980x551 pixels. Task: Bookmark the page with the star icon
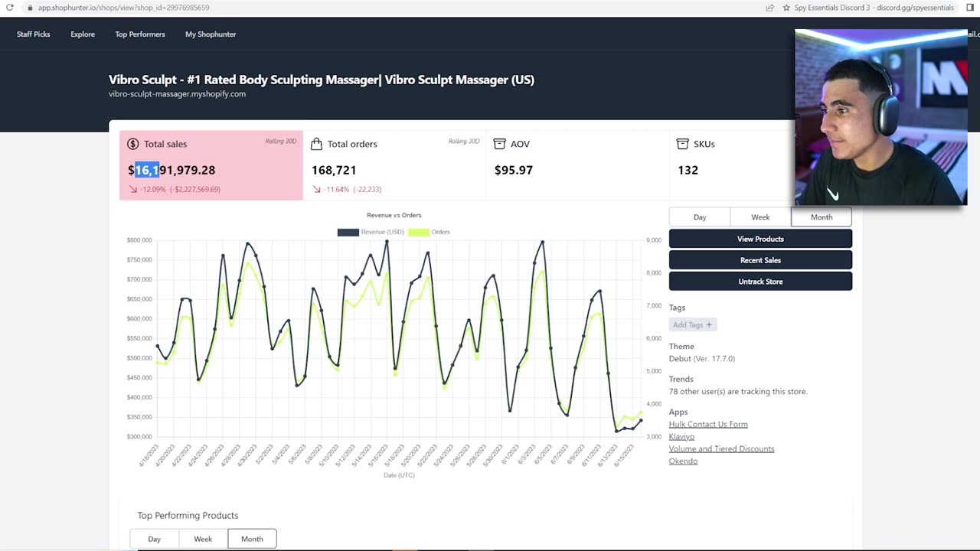coord(786,8)
